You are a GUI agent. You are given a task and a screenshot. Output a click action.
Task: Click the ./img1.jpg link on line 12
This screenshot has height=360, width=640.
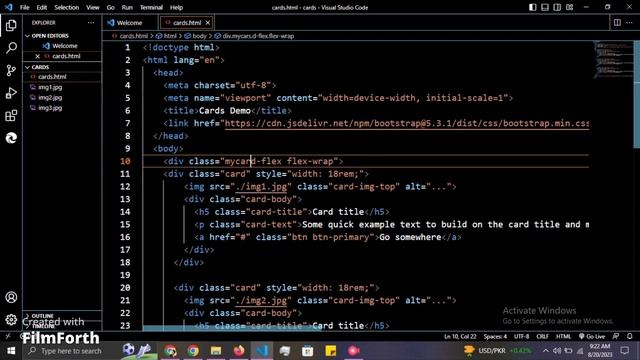261,187
